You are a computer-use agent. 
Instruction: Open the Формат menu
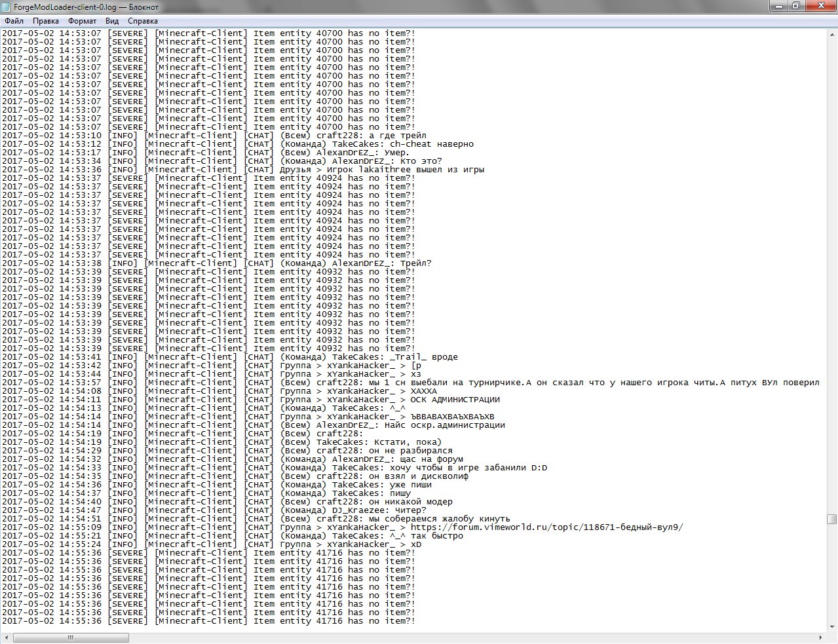click(x=82, y=21)
